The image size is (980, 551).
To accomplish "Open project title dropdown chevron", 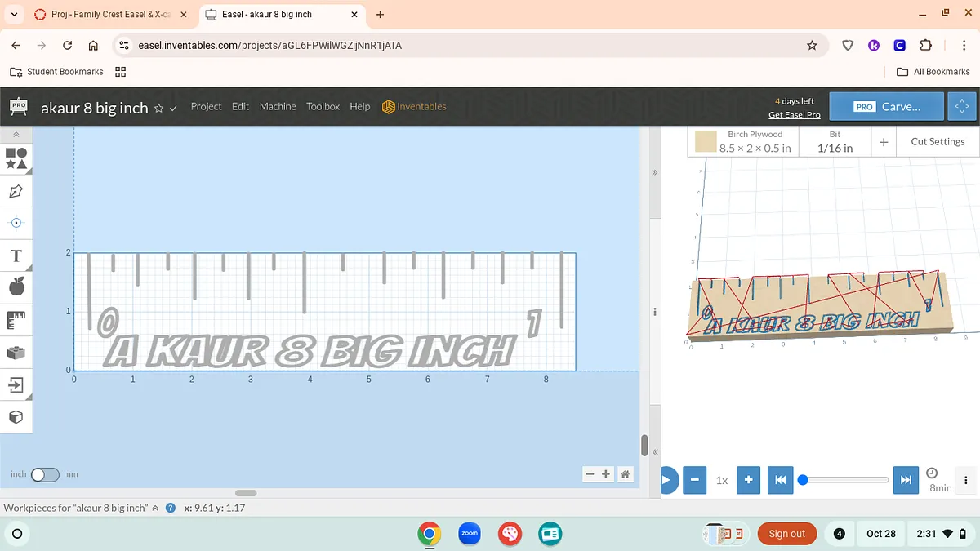I will tap(173, 108).
